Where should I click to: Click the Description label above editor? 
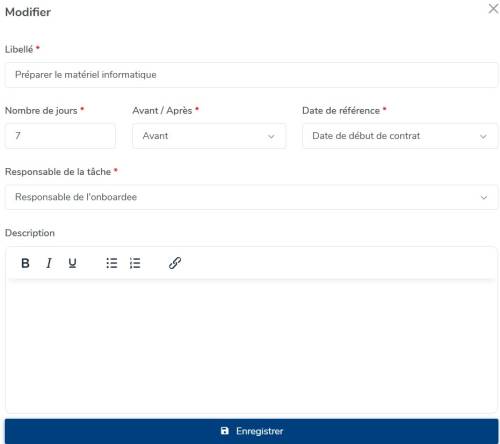[x=30, y=233]
